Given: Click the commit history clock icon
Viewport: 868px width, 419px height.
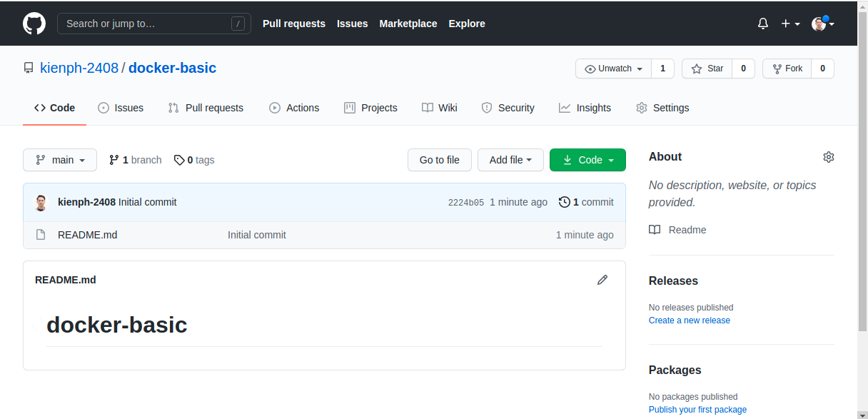Looking at the screenshot, I should pos(564,202).
